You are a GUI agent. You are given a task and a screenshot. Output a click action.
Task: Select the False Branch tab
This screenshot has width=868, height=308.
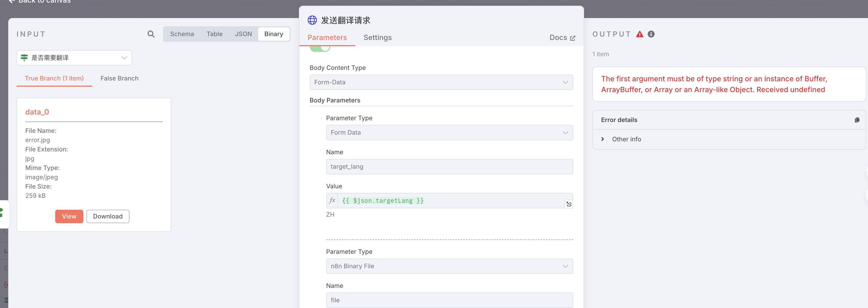point(119,78)
